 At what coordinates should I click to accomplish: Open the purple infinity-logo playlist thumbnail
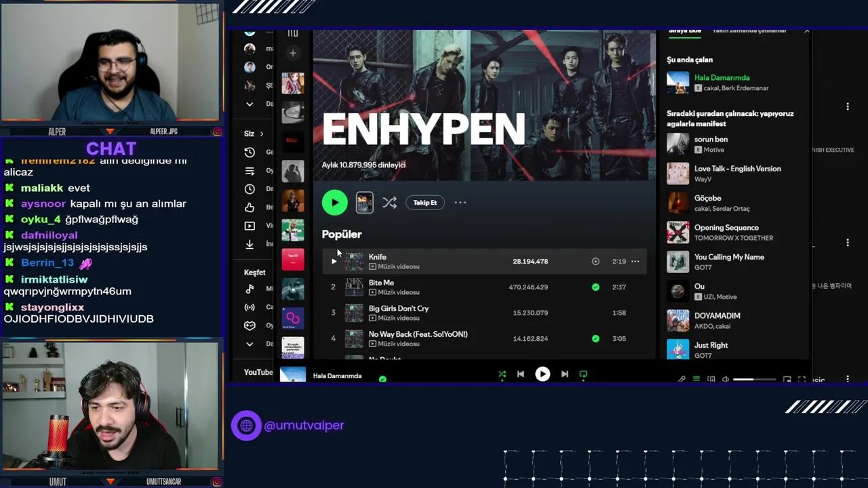(293, 319)
